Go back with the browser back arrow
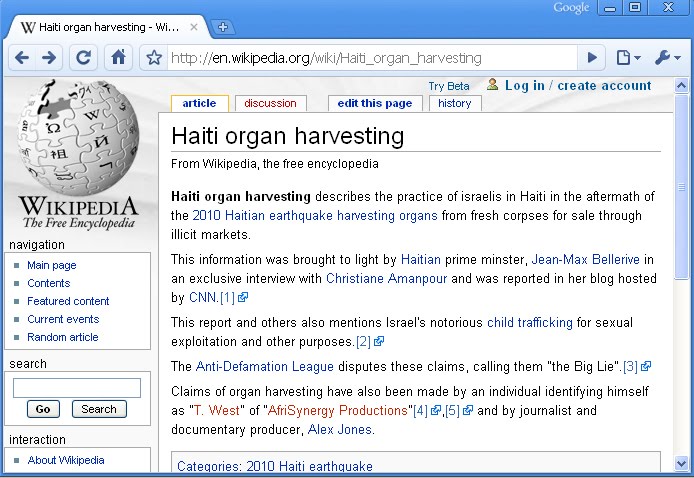Image resolution: width=694 pixels, height=478 pixels. 22,58
